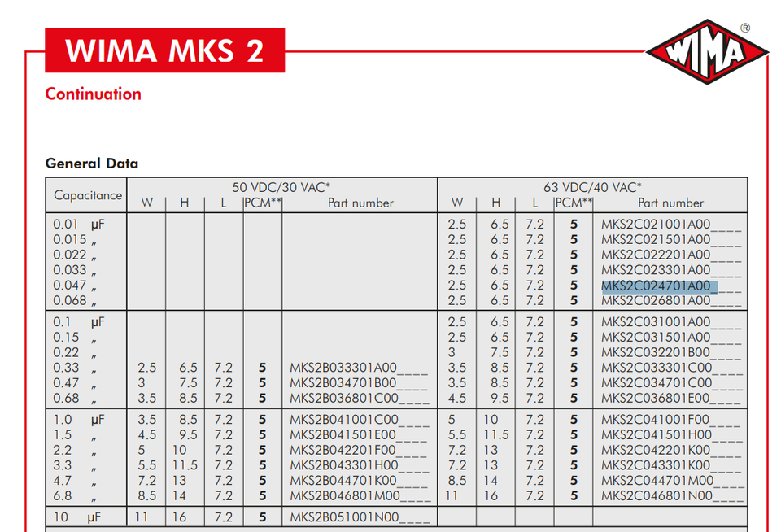The height and width of the screenshot is (532, 781).
Task: Select part number MKS2C021001A00
Action: (x=657, y=225)
